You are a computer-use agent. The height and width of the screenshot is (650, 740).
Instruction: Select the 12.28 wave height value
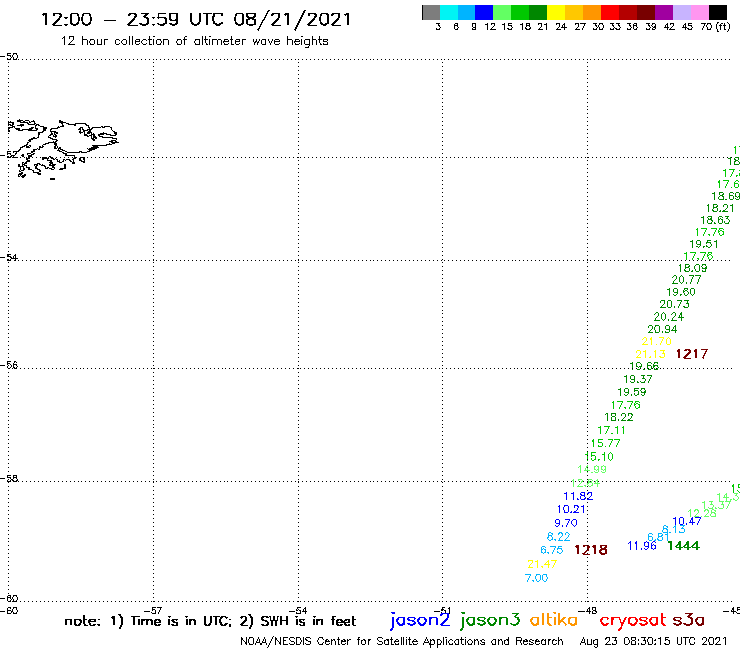tap(702, 514)
